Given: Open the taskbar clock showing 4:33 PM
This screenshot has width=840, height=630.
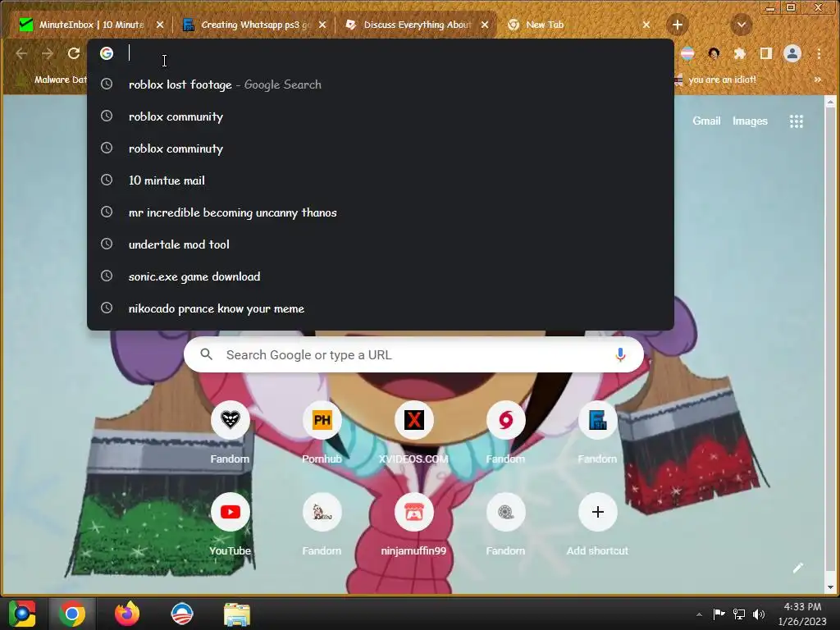Looking at the screenshot, I should click(x=802, y=614).
